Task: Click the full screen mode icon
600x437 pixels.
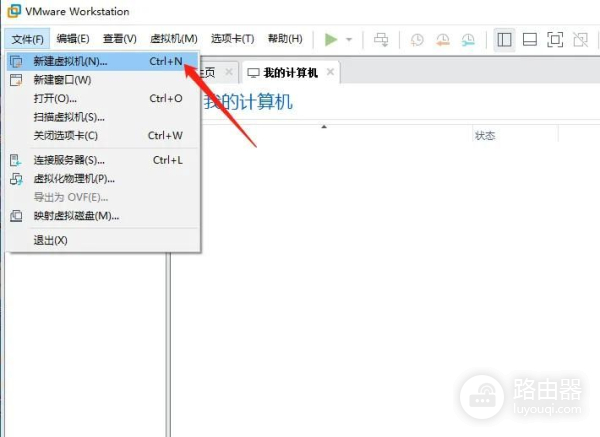Action: coord(555,39)
